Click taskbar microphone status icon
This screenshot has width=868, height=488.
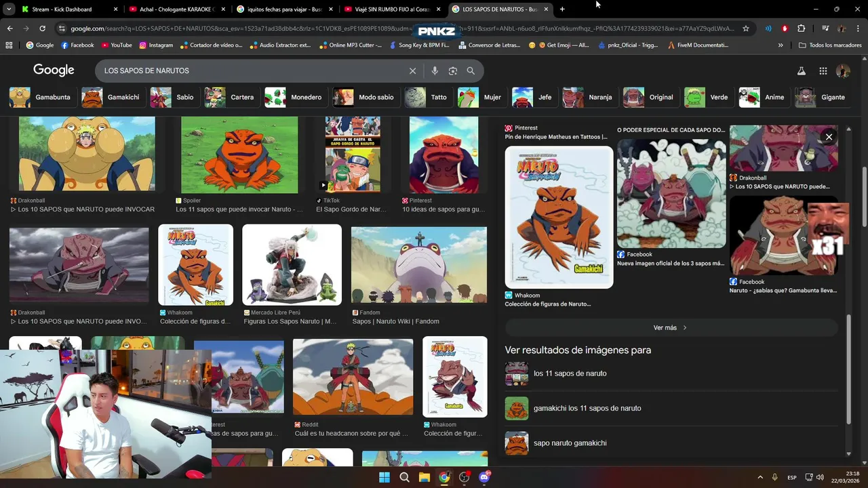pos(775,477)
